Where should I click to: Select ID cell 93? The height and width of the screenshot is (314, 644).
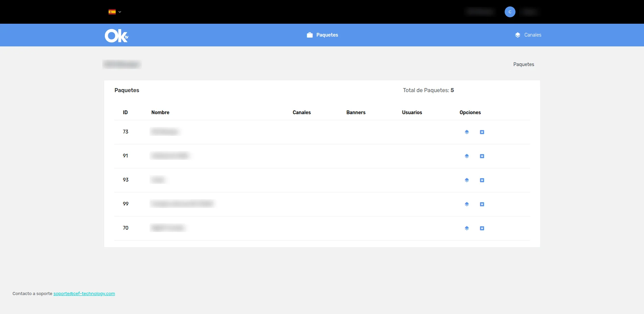pyautogui.click(x=125, y=180)
